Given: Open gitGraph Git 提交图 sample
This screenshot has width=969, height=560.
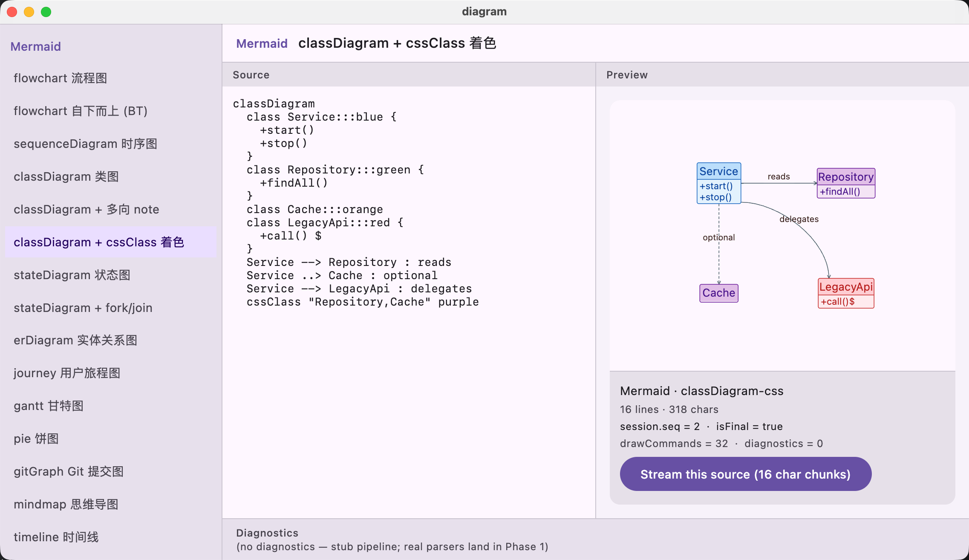Looking at the screenshot, I should pyautogui.click(x=110, y=471).
